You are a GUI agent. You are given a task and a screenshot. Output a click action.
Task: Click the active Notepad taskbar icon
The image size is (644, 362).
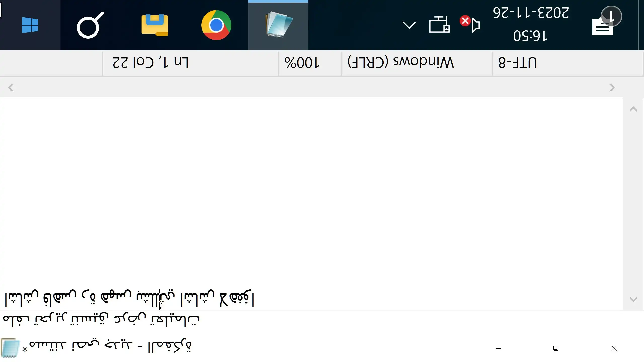point(278,25)
